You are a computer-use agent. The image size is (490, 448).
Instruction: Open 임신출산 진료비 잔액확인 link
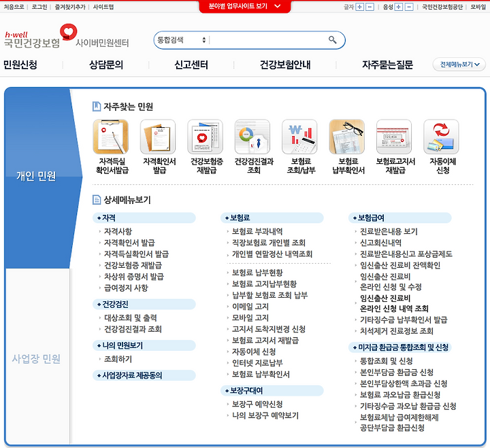tap(400, 265)
